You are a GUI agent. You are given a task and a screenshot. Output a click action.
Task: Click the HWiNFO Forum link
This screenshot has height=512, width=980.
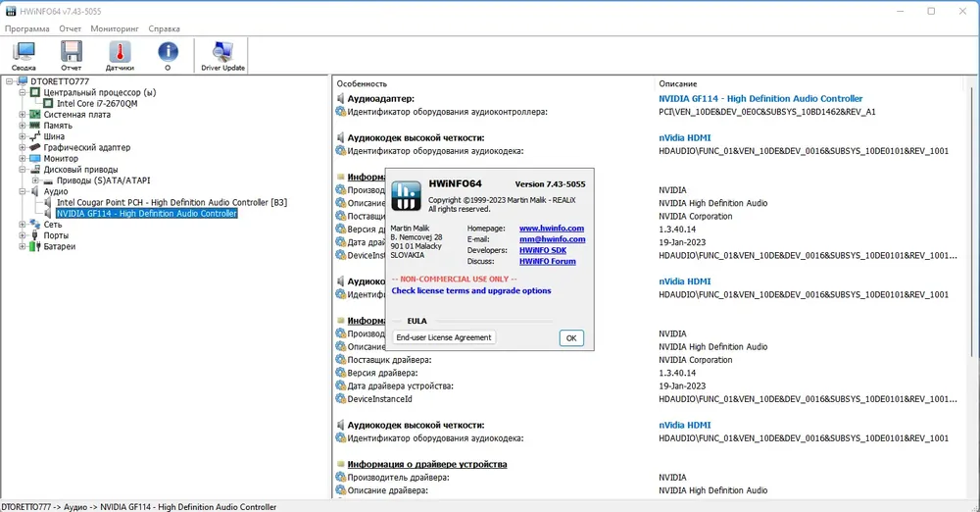[547, 261]
